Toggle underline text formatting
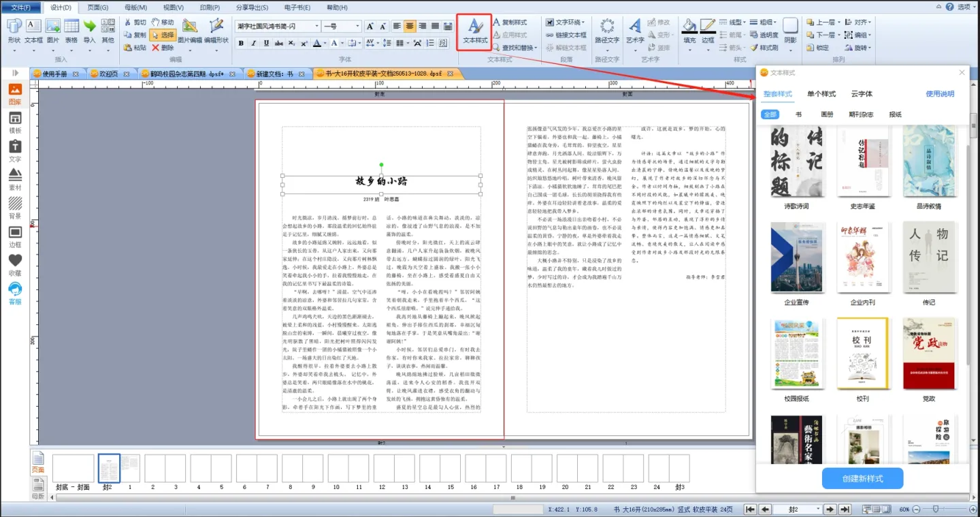980x517 pixels. tap(266, 44)
